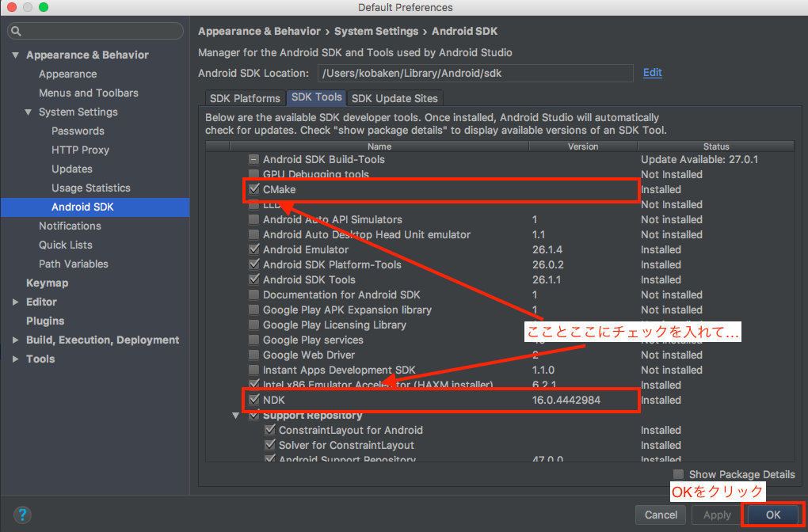808x532 pixels.
Task: Check the Android Auto API Simulators box
Action: coord(254,219)
